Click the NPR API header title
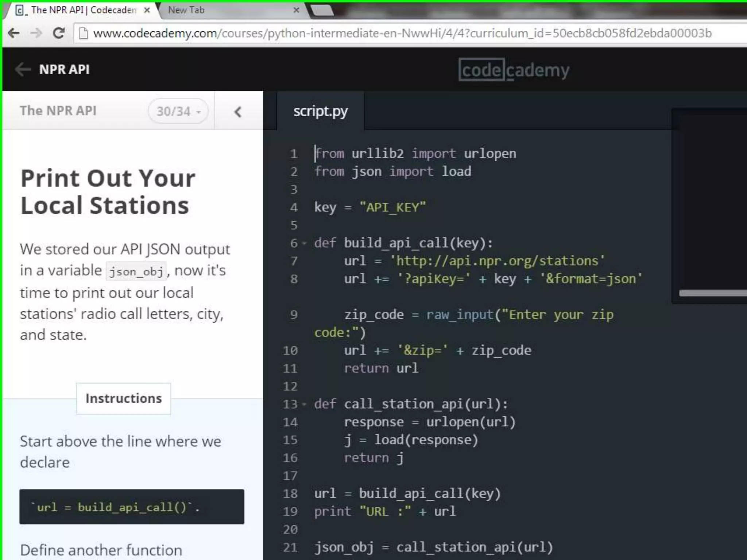Image resolution: width=747 pixels, height=560 pixels. click(64, 69)
